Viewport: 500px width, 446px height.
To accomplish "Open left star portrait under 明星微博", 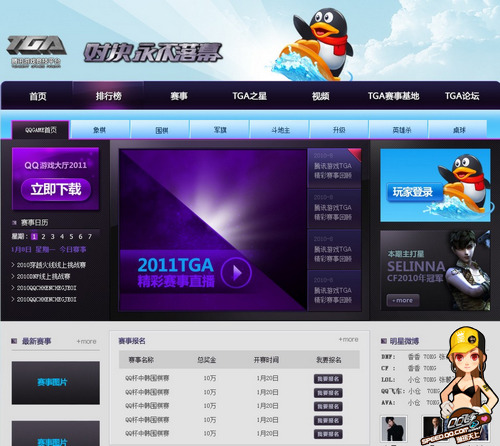I will pos(394,429).
